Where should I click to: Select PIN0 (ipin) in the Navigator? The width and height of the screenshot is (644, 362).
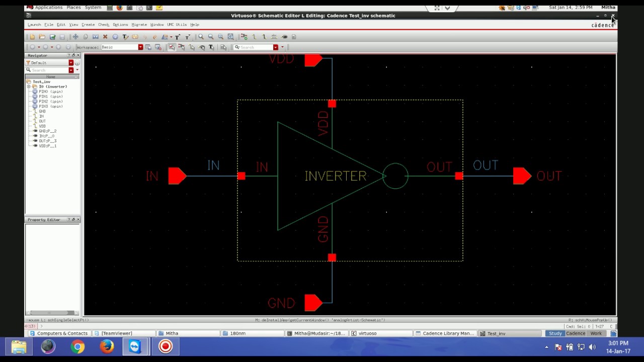[x=50, y=92]
